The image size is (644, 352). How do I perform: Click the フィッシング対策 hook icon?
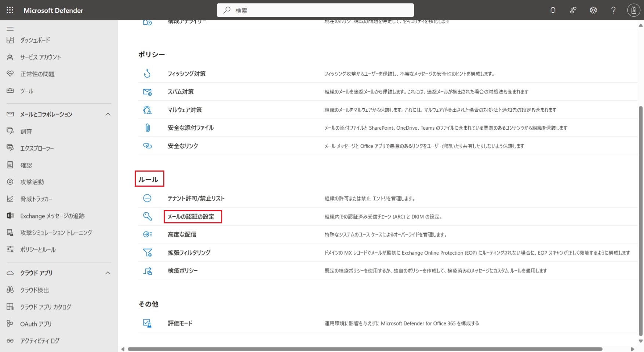point(147,74)
